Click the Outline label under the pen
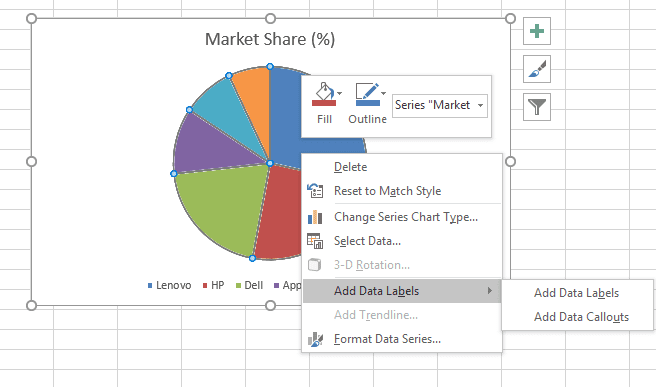Screen dimensions: 656x387 point(367,119)
